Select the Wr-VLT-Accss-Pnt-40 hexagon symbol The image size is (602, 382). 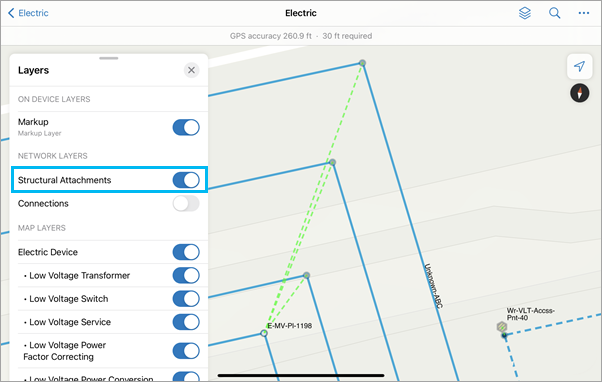pyautogui.click(x=501, y=327)
